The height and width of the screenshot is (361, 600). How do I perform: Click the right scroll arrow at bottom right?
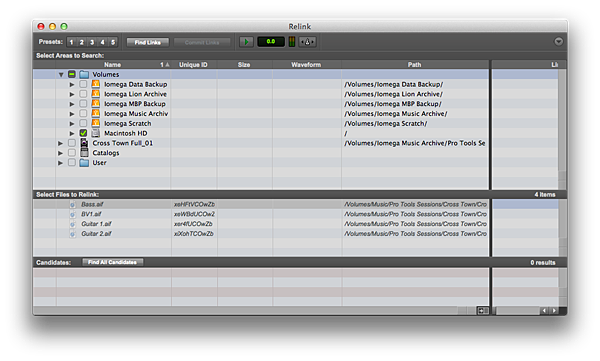click(554, 310)
